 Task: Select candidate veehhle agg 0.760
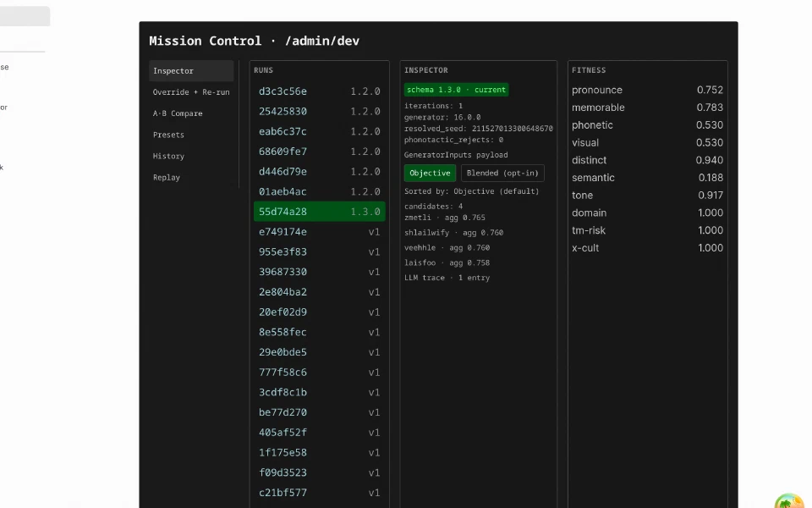click(x=447, y=248)
